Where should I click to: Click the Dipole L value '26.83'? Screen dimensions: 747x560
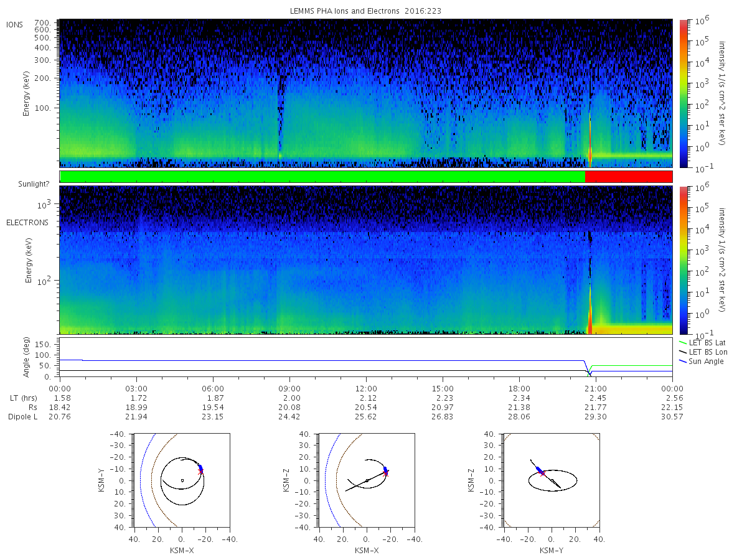pyautogui.click(x=443, y=416)
